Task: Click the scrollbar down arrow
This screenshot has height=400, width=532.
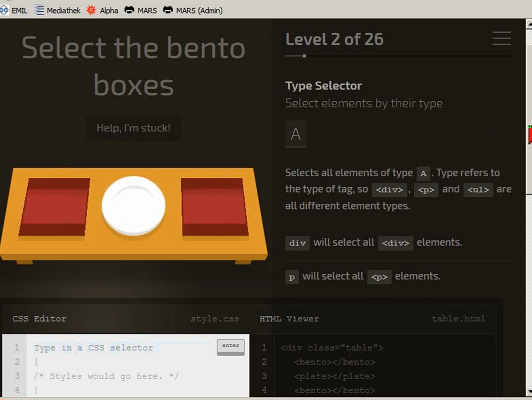Action: tap(529, 391)
